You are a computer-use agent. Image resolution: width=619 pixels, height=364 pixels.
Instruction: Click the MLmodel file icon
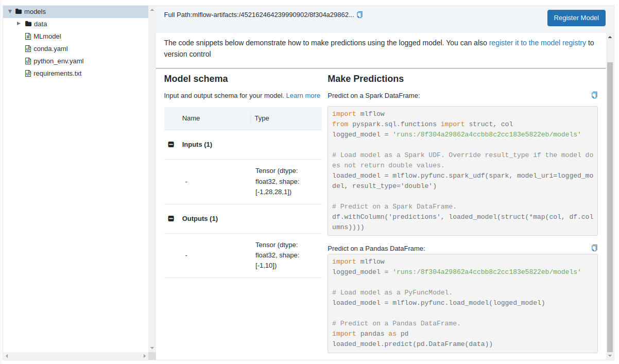tap(28, 37)
